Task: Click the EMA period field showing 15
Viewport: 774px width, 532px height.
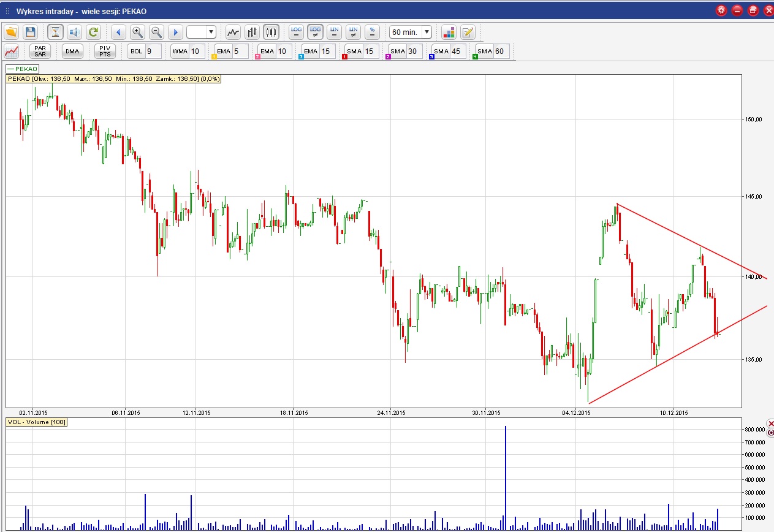Action: point(327,51)
